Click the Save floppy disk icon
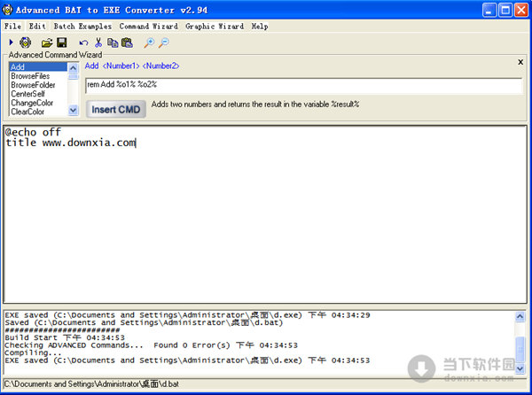The image size is (532, 395). (x=61, y=43)
